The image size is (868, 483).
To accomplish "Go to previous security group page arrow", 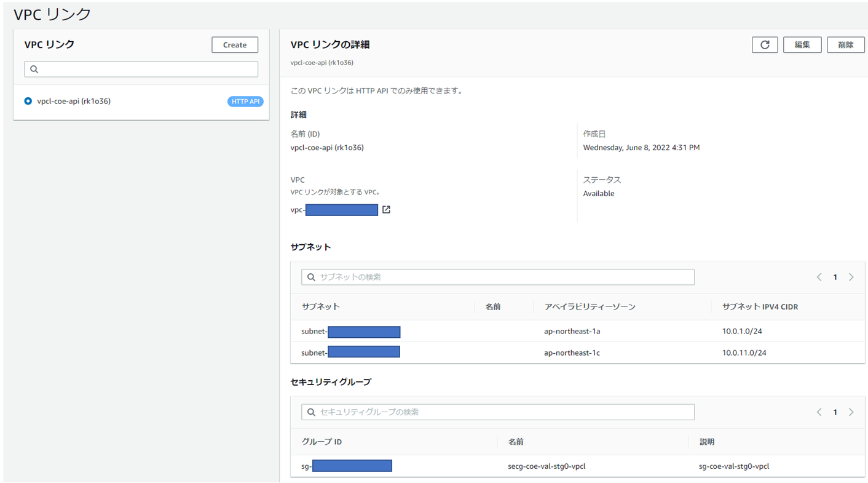I will pyautogui.click(x=819, y=412).
